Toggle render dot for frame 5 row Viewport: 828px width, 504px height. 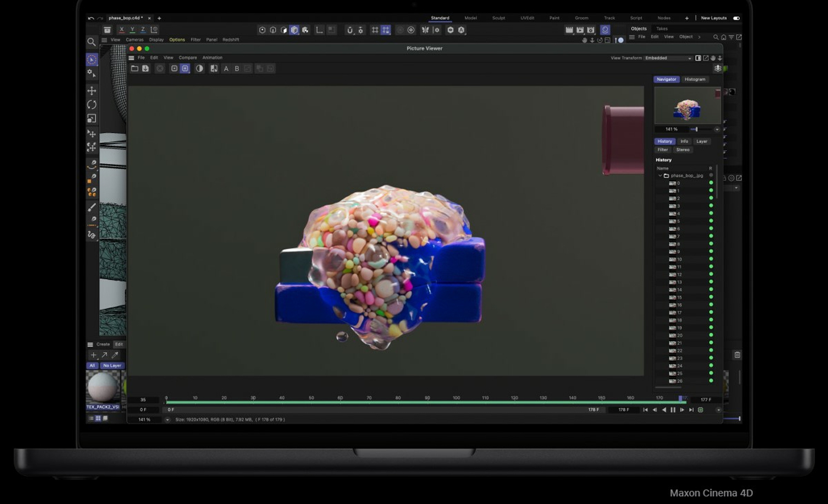711,221
